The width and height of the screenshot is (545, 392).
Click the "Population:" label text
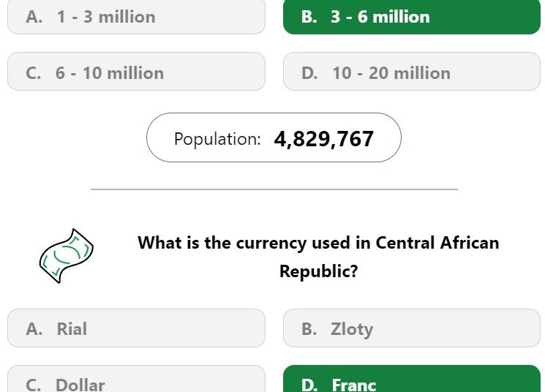pos(217,139)
